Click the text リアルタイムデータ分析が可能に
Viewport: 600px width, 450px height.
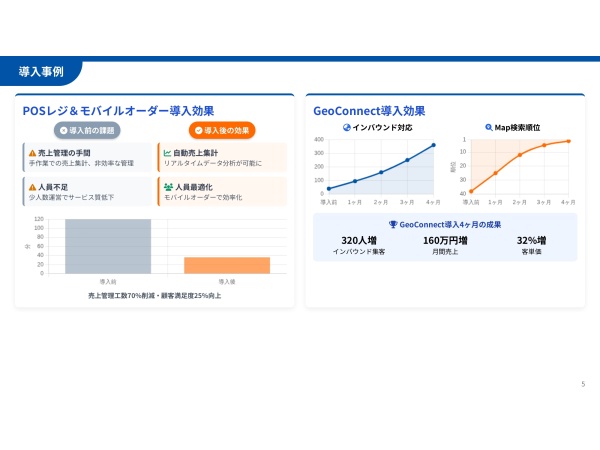(213, 163)
